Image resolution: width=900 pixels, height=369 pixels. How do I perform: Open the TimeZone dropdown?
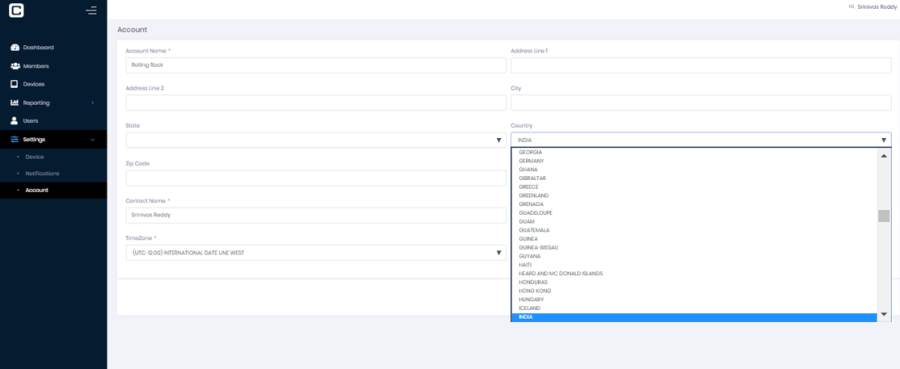coord(316,253)
